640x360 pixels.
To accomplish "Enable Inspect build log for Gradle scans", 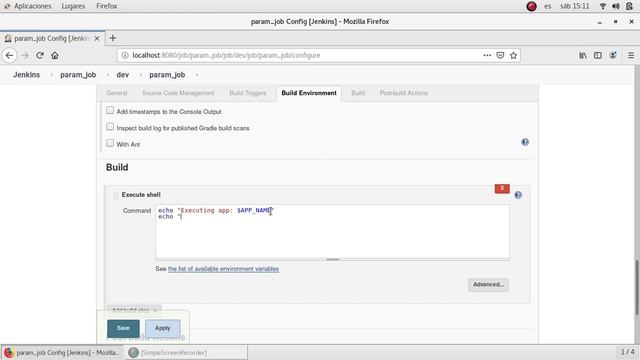I will (x=110, y=127).
